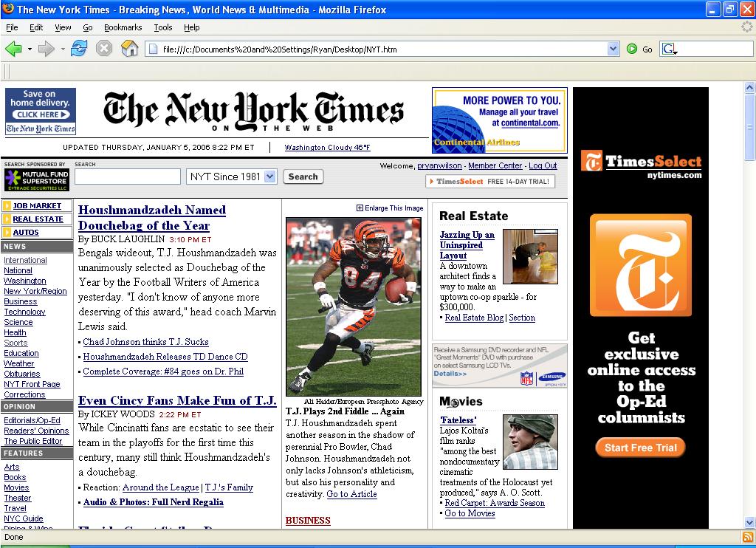Click the Google search engine icon
This screenshot has height=548, width=756.
[x=670, y=49]
